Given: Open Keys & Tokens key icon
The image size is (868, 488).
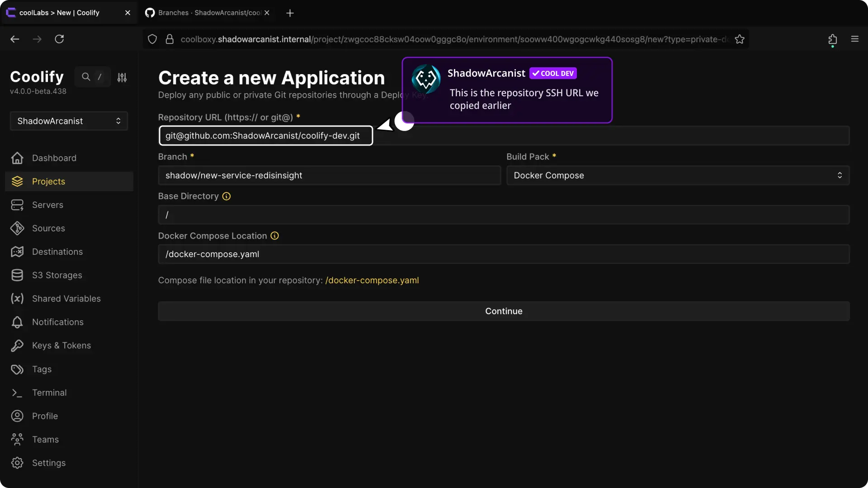Looking at the screenshot, I should (17, 346).
